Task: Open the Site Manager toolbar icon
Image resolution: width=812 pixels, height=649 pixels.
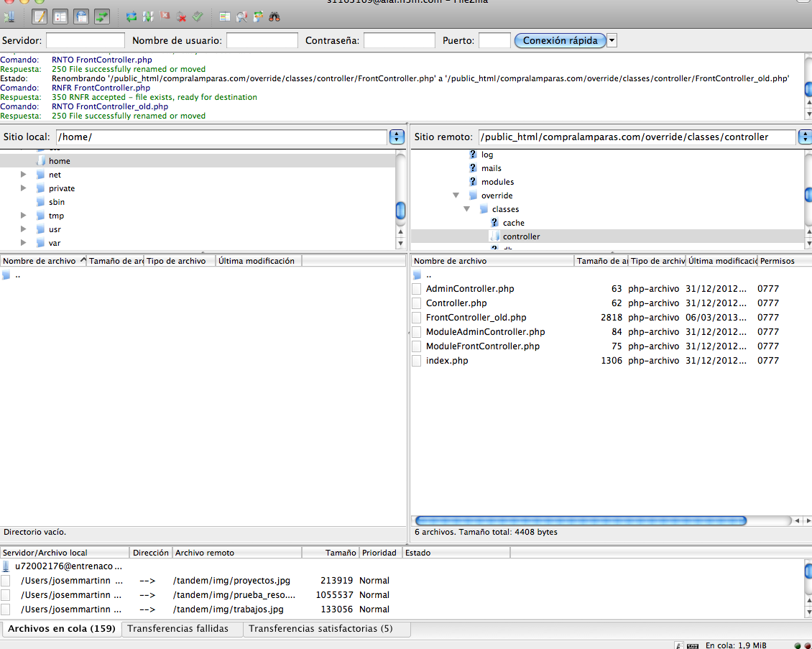Action: point(10,16)
